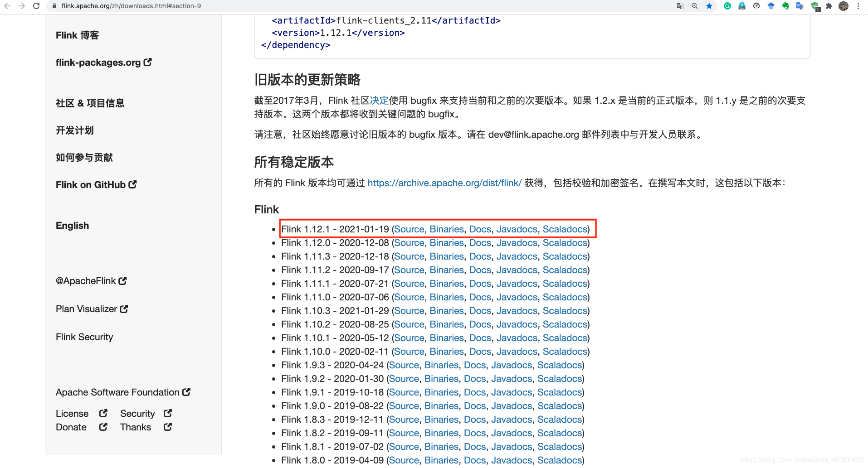868x468 pixels.
Task: Open the Flink 博客 sidebar item
Action: tap(77, 35)
